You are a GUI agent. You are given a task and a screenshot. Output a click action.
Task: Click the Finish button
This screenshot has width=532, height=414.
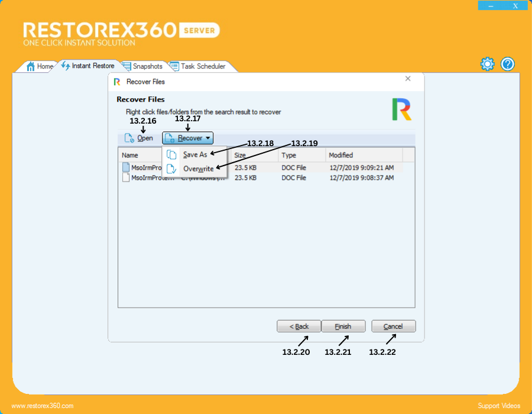point(343,326)
